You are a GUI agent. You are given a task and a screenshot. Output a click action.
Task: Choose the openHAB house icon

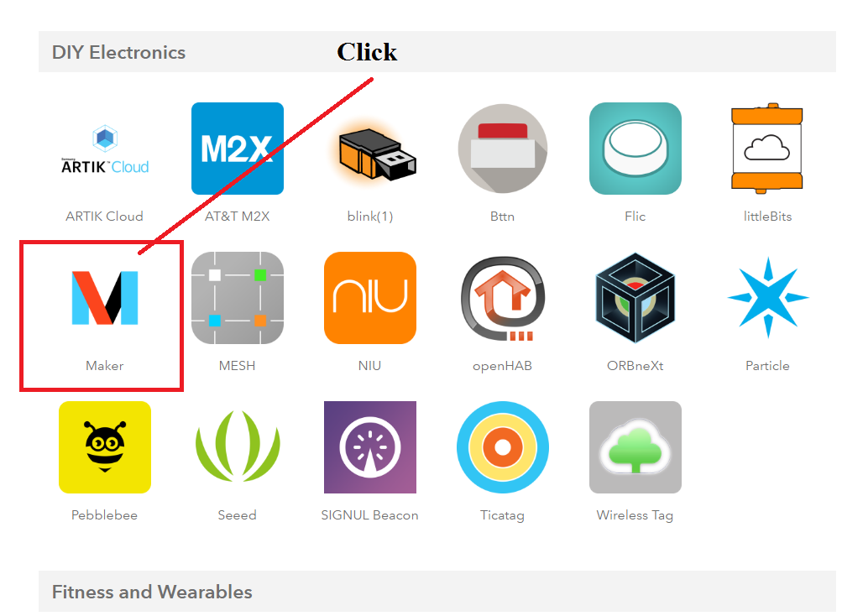coord(503,298)
